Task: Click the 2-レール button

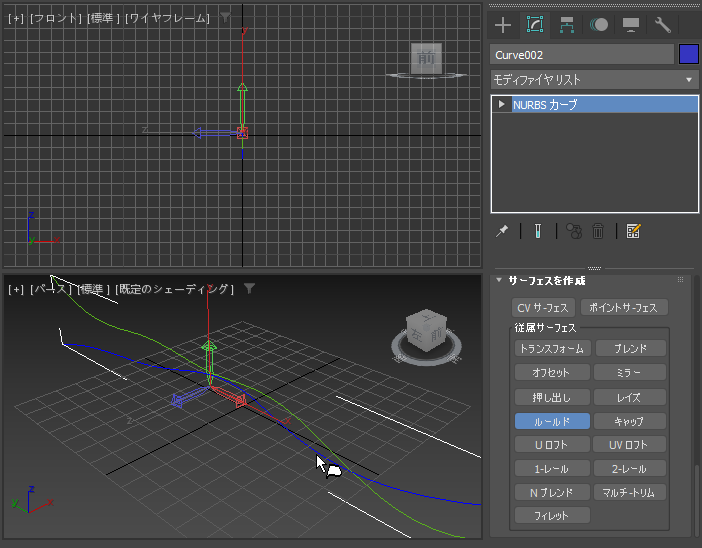Action: coord(629,469)
